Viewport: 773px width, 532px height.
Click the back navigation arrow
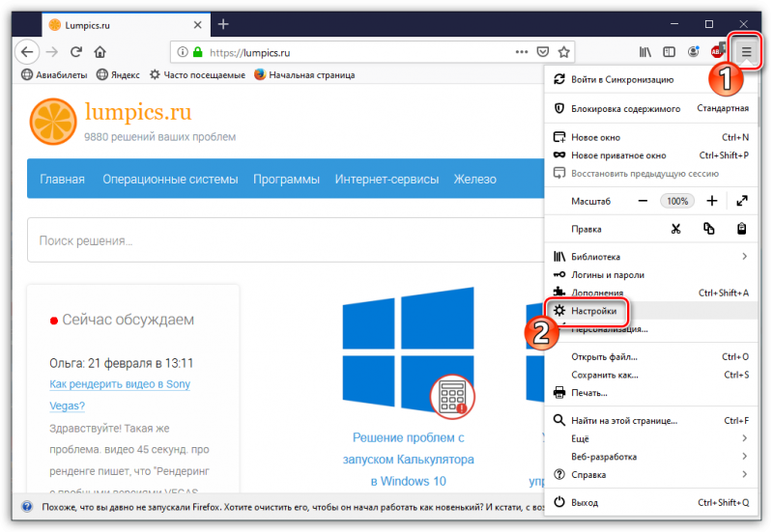click(x=27, y=52)
